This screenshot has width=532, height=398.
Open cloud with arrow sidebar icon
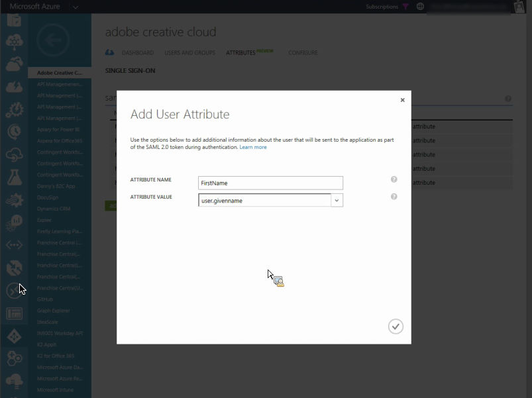tap(15, 64)
